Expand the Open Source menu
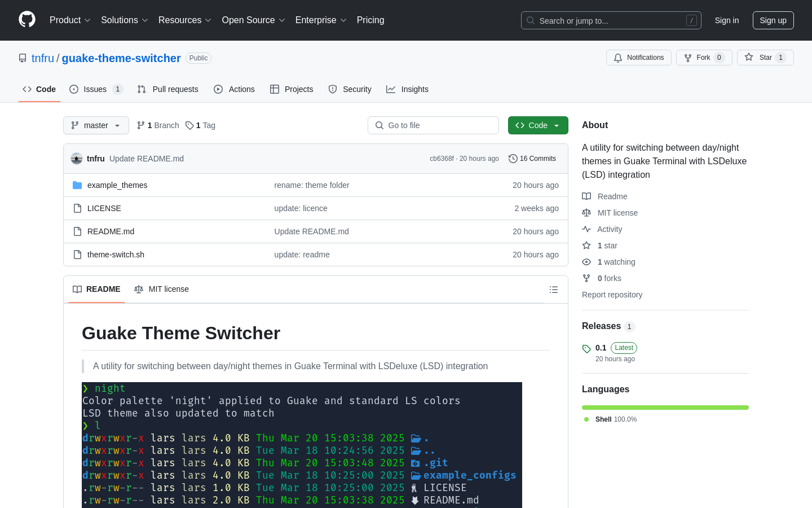This screenshot has height=508, width=812. (x=254, y=20)
